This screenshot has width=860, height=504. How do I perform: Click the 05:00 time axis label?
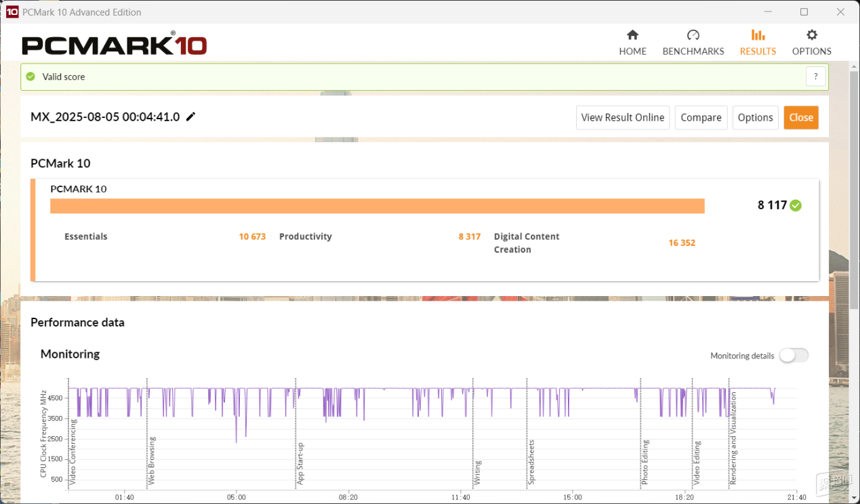point(236,497)
